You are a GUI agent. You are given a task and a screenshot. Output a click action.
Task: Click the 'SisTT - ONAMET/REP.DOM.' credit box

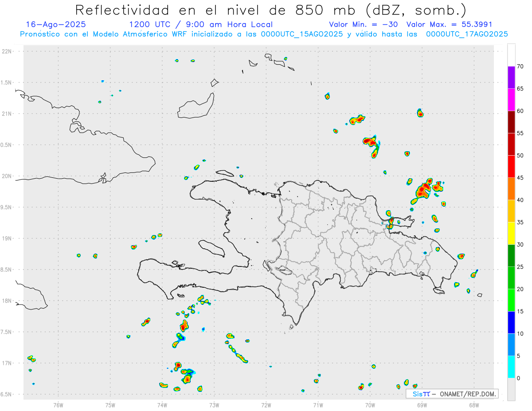[x=452, y=394]
